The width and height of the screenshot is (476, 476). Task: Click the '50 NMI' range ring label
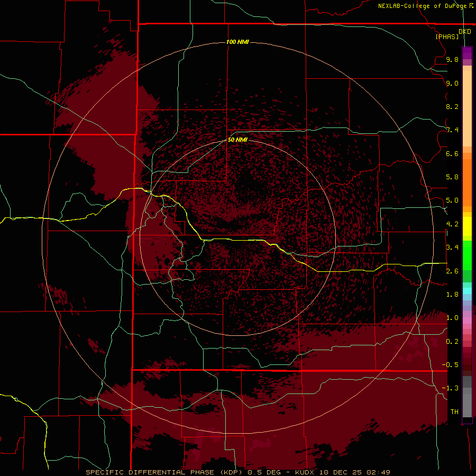point(237,140)
